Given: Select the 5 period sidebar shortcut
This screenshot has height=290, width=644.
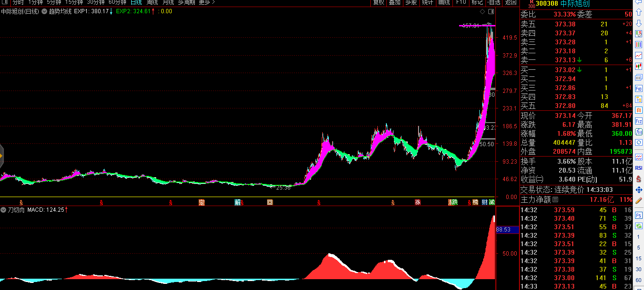Looking at the screenshot, I should coord(638,248).
